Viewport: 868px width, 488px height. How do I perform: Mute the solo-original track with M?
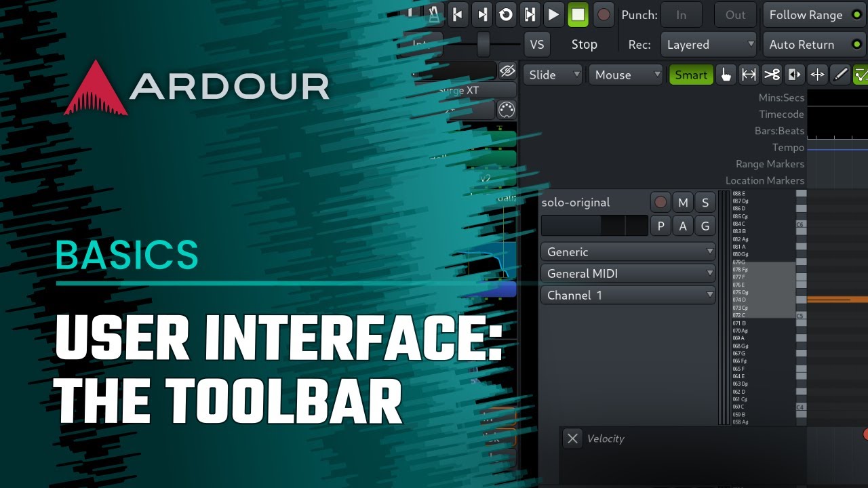[683, 202]
